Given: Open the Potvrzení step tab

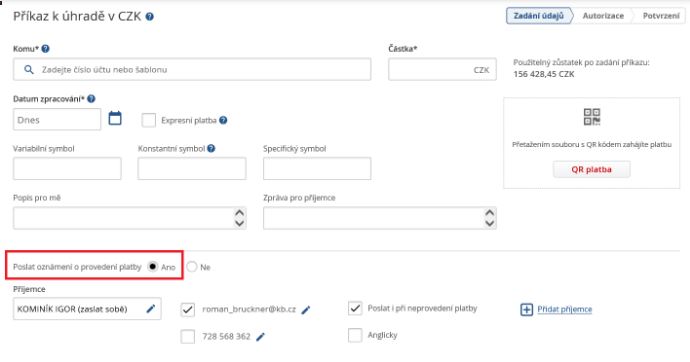Looking at the screenshot, I should coord(661,16).
